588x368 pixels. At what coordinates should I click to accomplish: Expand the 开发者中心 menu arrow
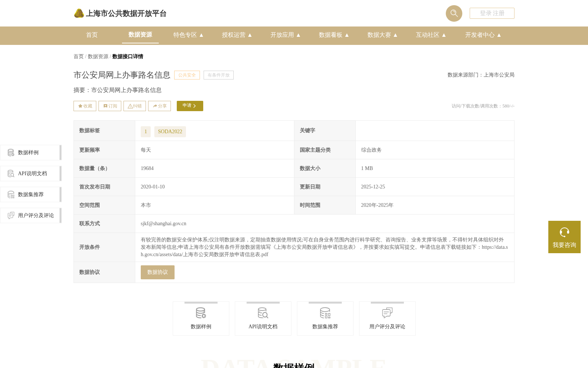(x=499, y=35)
